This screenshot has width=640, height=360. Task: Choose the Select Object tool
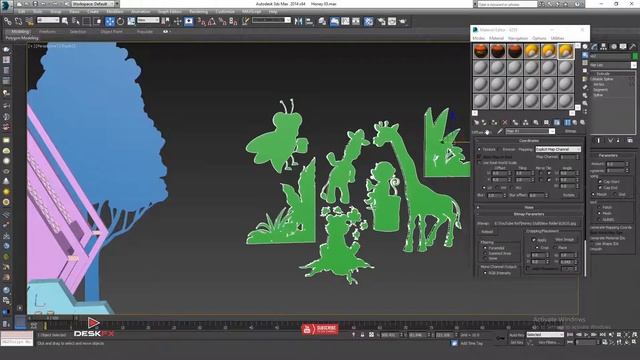64,21
